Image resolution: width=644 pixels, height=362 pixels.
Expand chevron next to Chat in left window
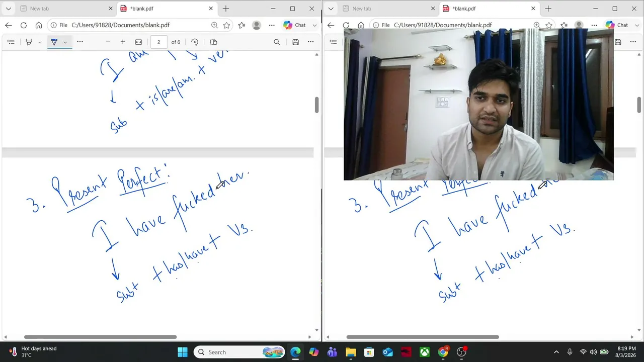tap(315, 25)
